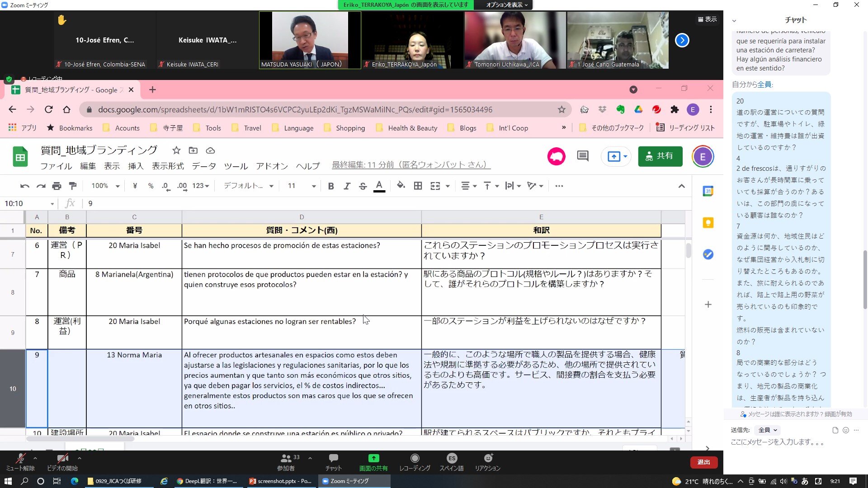
Task: Increase decimal places
Action: click(x=182, y=186)
